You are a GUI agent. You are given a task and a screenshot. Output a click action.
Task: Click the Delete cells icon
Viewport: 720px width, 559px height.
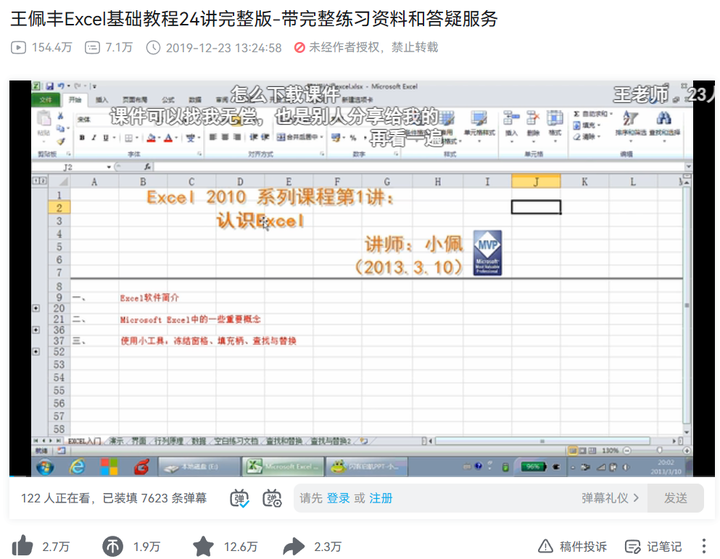tap(533, 118)
